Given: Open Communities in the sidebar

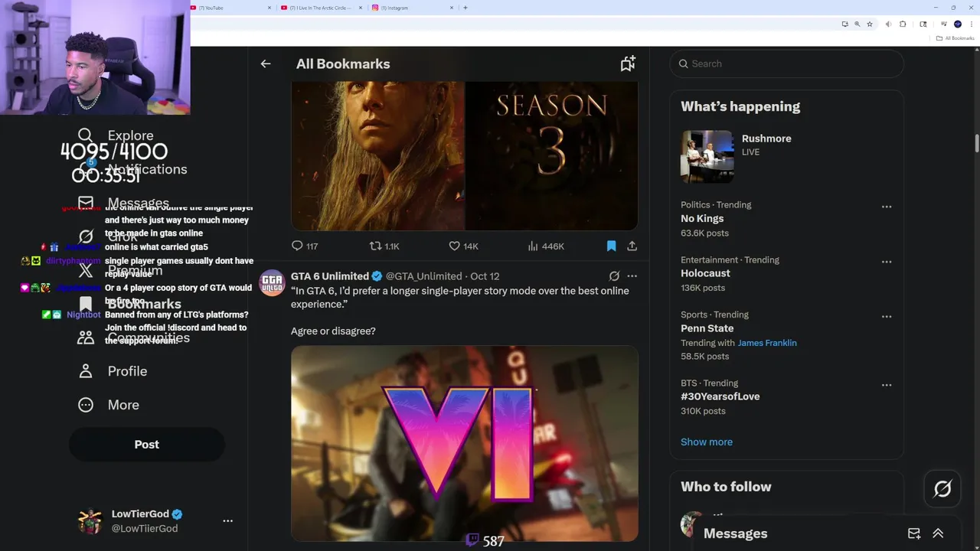Looking at the screenshot, I should coord(134,337).
